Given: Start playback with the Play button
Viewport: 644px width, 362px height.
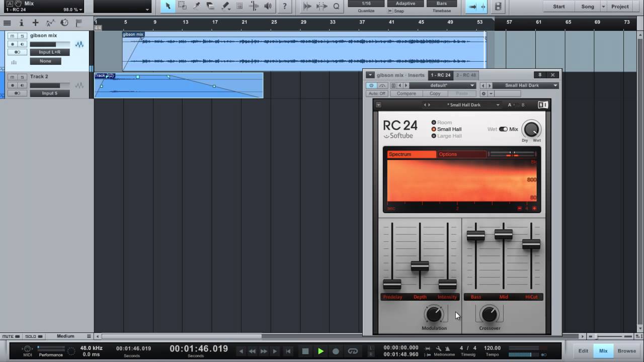Looking at the screenshot, I should click(320, 351).
